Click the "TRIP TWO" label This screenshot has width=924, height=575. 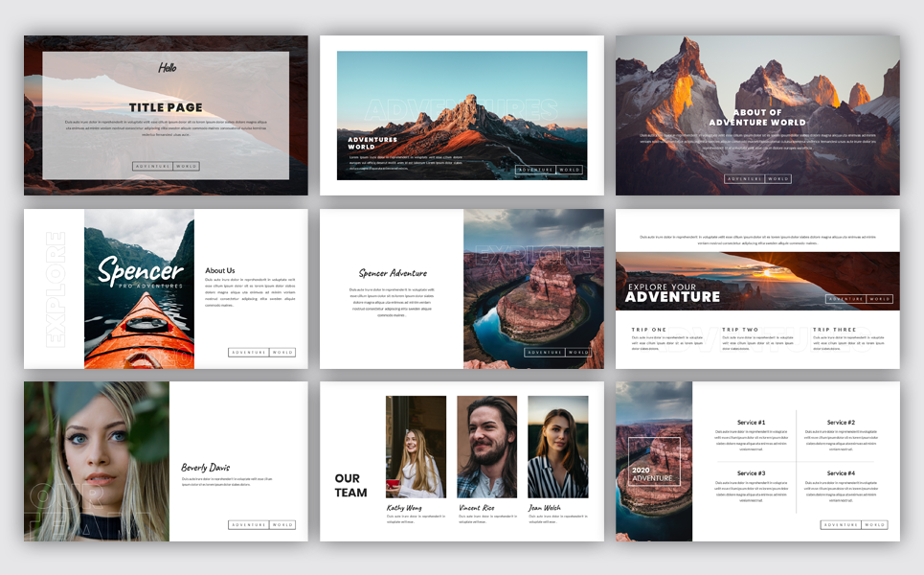pos(740,330)
